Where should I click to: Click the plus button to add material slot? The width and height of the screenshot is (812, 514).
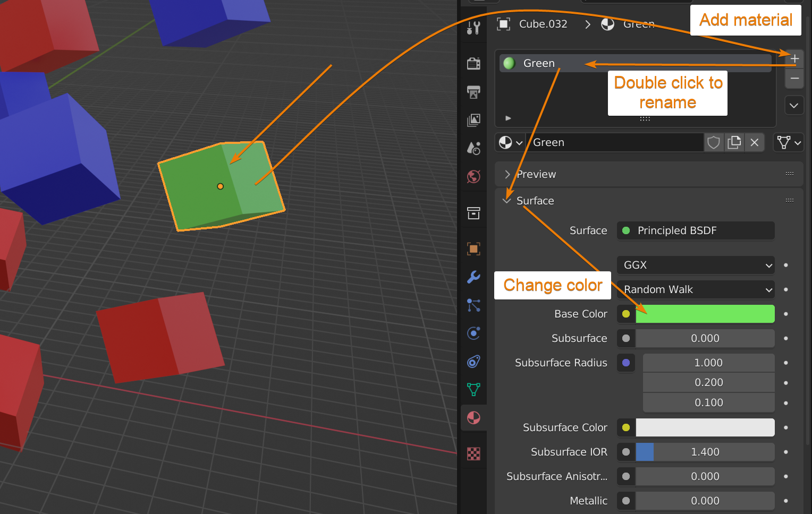[x=794, y=59]
